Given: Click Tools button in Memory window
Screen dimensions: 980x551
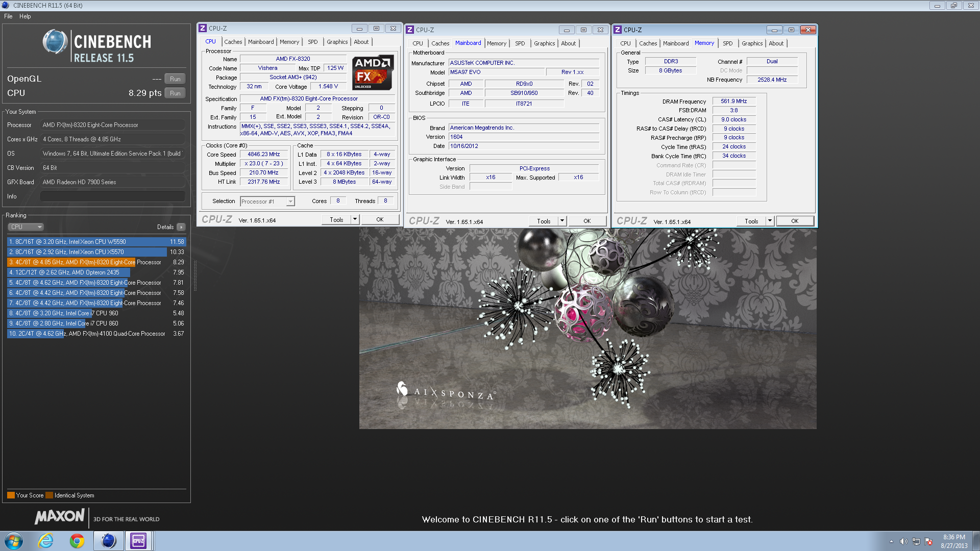Looking at the screenshot, I should pos(751,221).
